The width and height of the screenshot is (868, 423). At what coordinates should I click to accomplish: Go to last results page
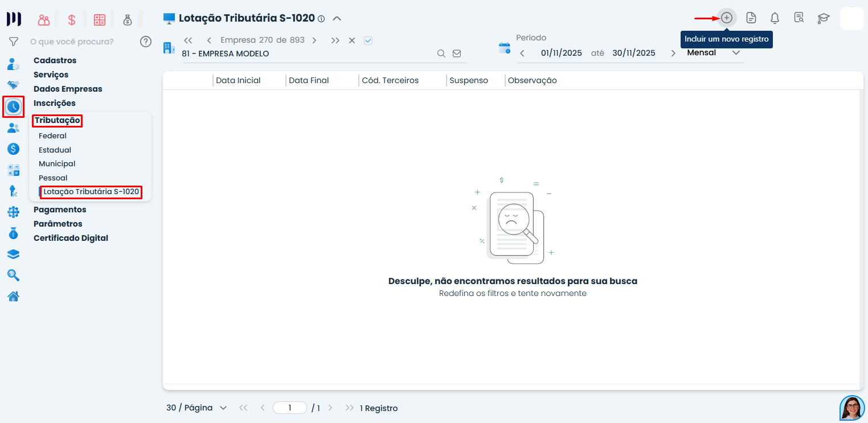(350, 408)
